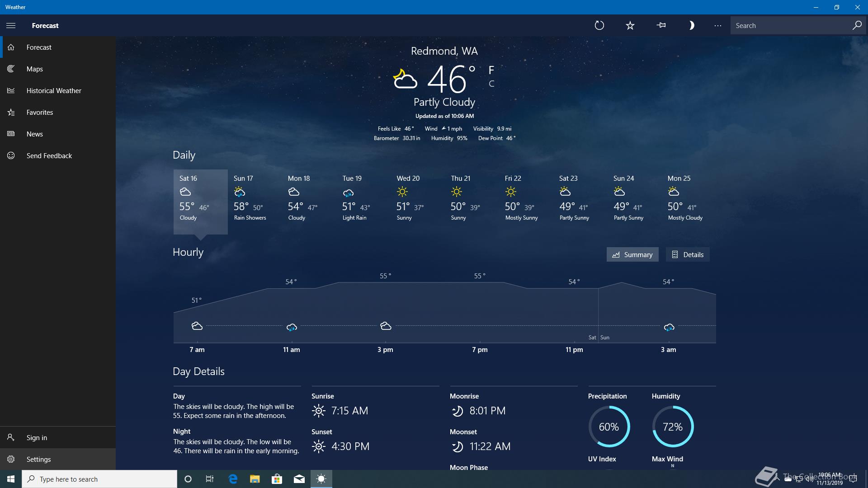Select the Sun 17 Rain Showers forecast
The height and width of the screenshot is (488, 868).
(255, 202)
